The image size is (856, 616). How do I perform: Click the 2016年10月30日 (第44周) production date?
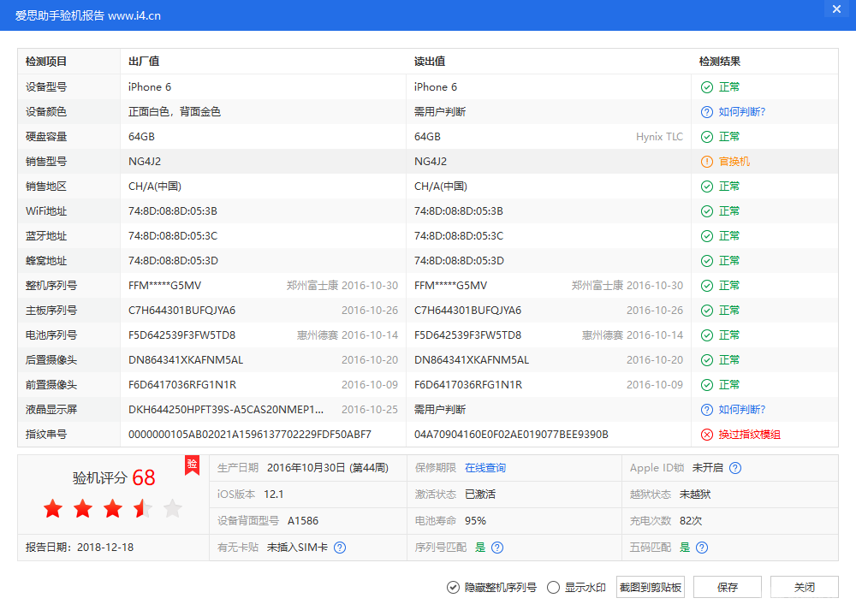[x=328, y=468]
